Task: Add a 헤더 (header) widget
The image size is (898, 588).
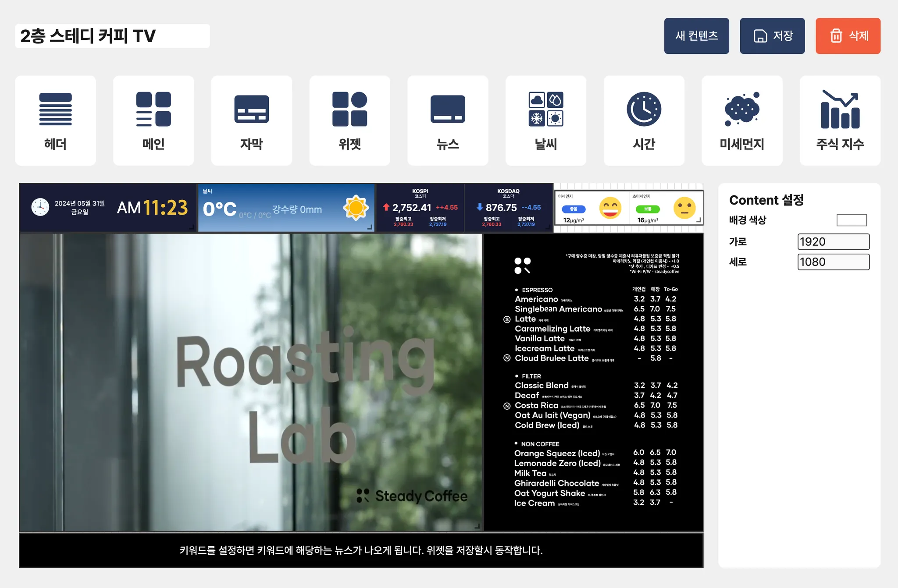Action: coord(55,120)
